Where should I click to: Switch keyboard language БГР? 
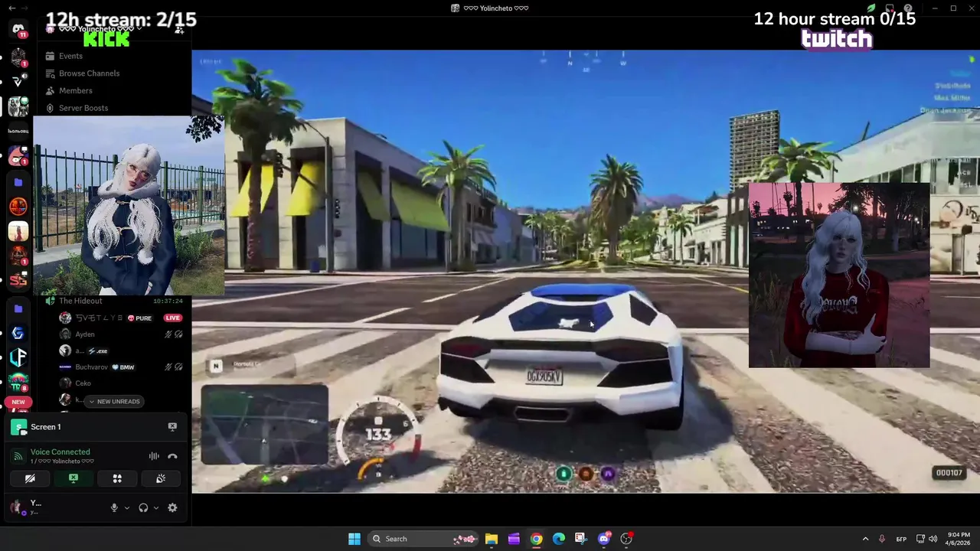point(902,539)
